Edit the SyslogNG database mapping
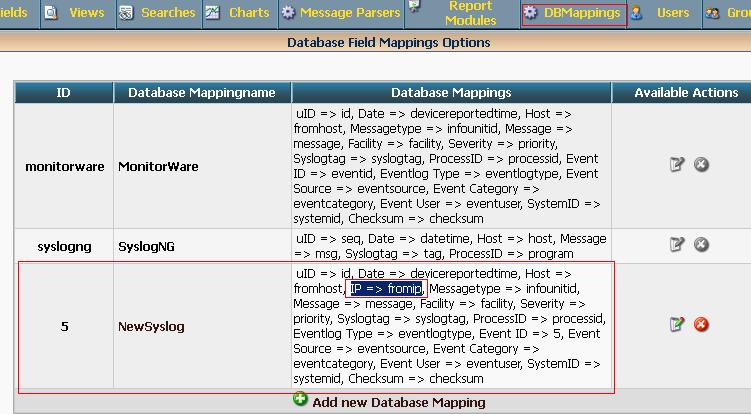 [x=677, y=244]
